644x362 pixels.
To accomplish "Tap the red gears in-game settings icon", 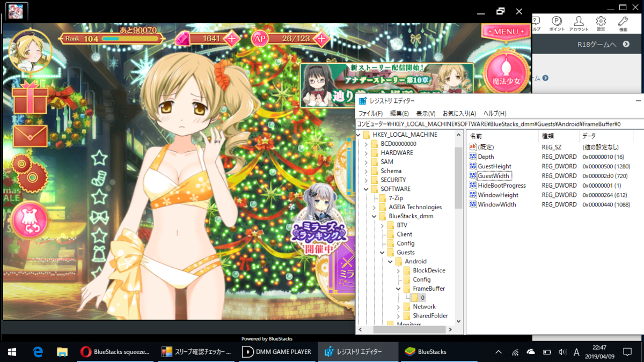I will (31, 174).
